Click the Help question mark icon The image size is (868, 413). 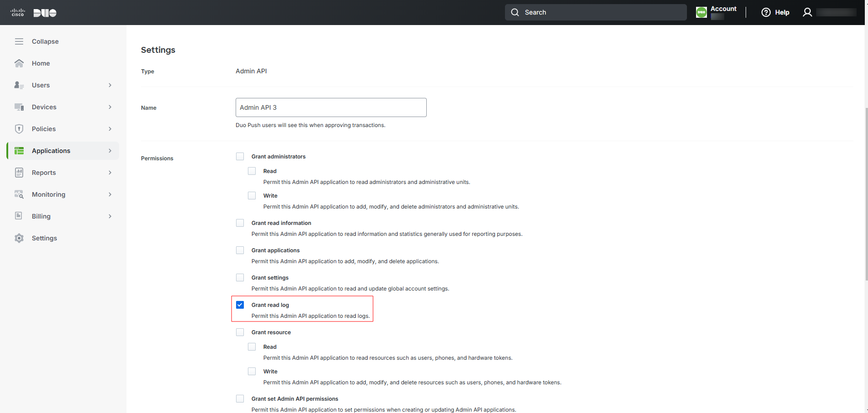click(x=766, y=12)
